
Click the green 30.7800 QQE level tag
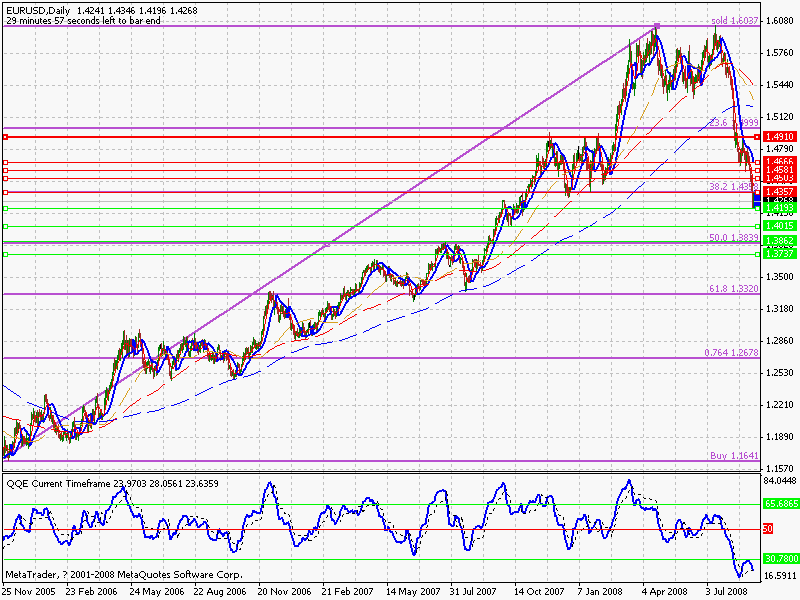(x=781, y=559)
